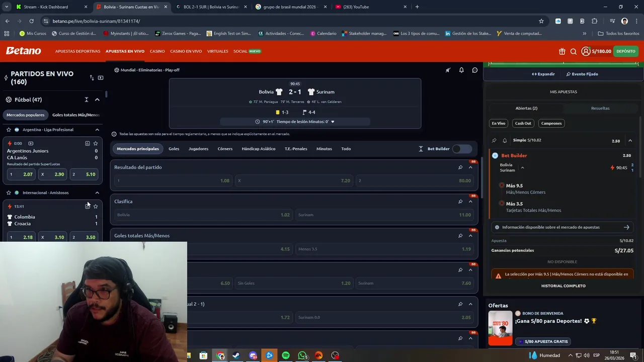This screenshot has height=362, width=644.
Task: Click the unpin icon above the scoreboard
Action: pos(448,70)
